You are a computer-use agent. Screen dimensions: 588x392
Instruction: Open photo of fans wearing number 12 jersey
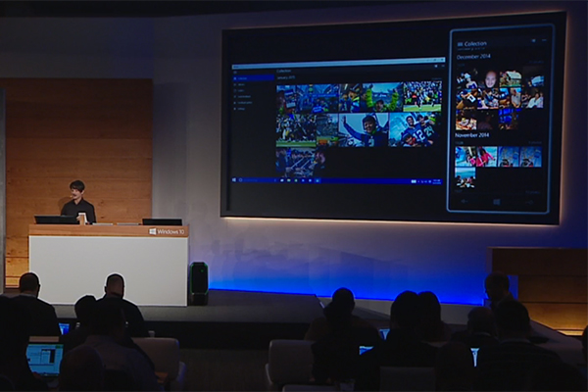pos(414,129)
